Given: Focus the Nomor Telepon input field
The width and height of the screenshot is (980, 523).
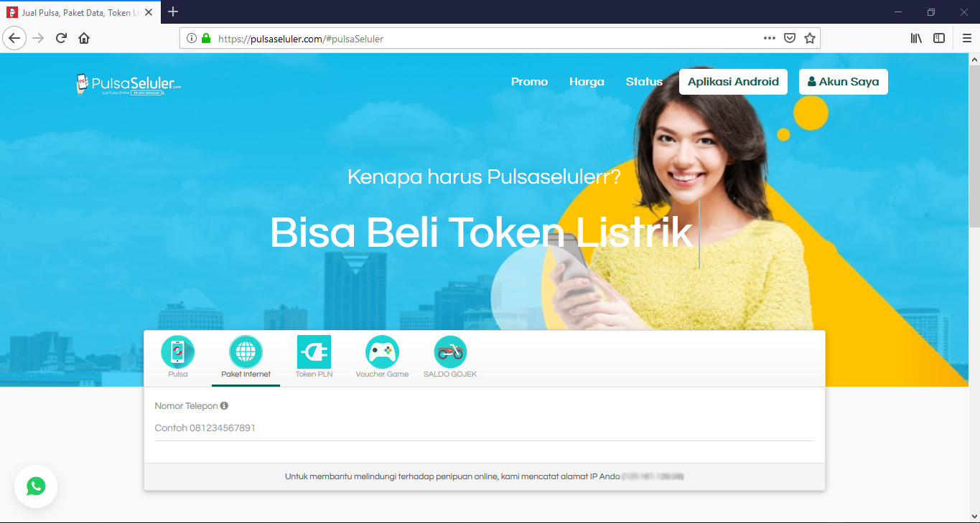Looking at the screenshot, I should (x=485, y=428).
